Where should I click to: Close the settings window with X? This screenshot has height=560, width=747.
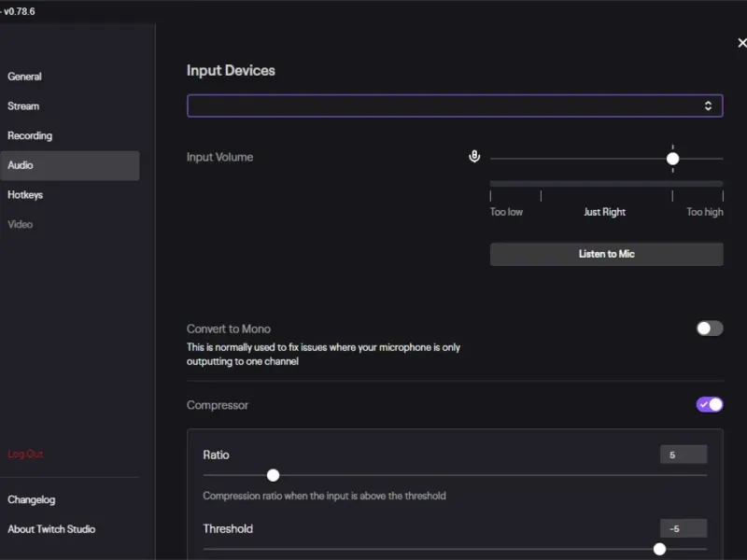(x=741, y=43)
